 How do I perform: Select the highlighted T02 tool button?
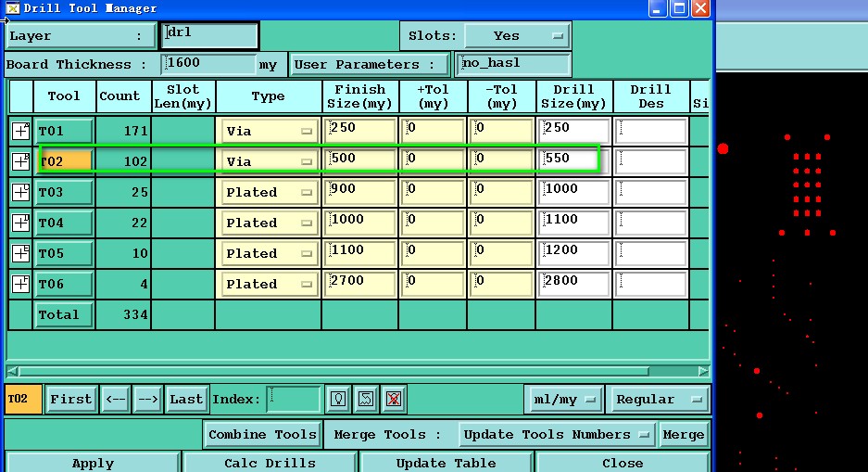click(x=63, y=161)
